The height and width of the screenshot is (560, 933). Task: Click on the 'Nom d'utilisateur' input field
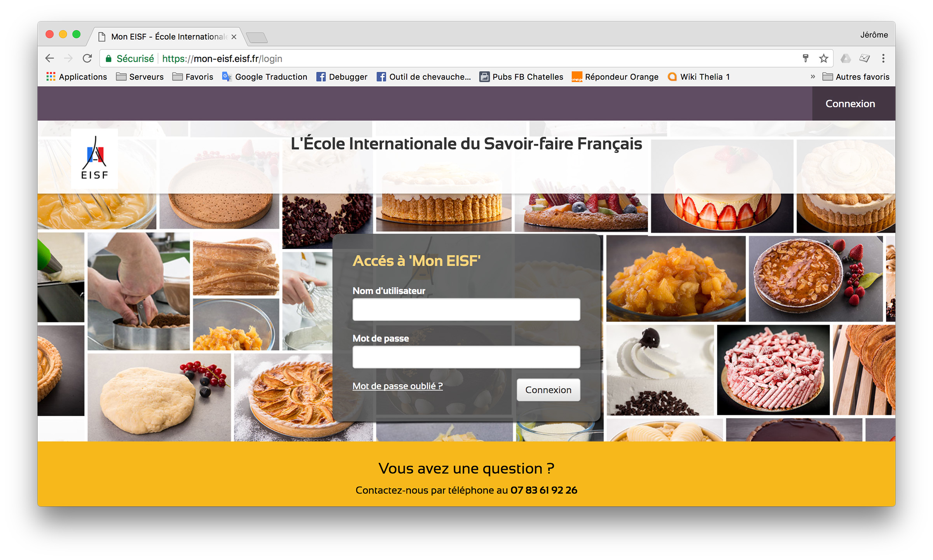[466, 309]
